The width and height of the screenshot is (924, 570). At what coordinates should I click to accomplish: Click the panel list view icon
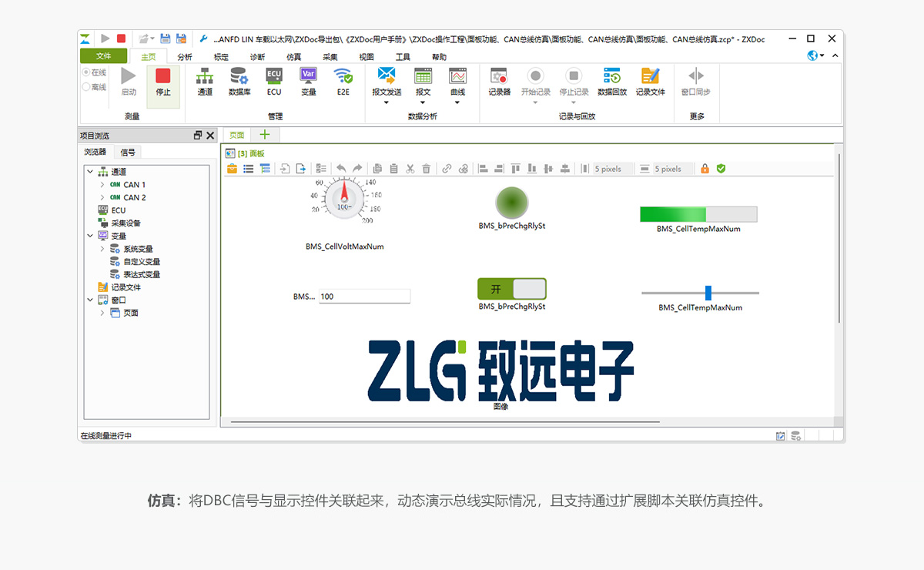(249, 169)
